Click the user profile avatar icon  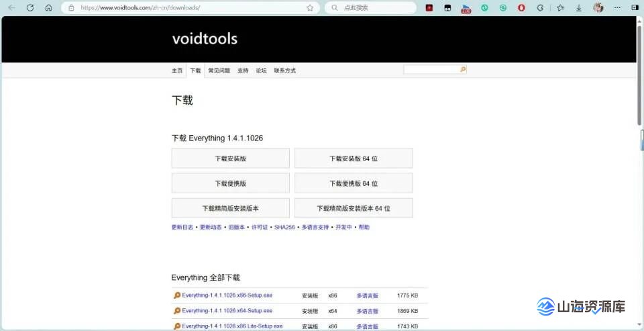click(598, 8)
